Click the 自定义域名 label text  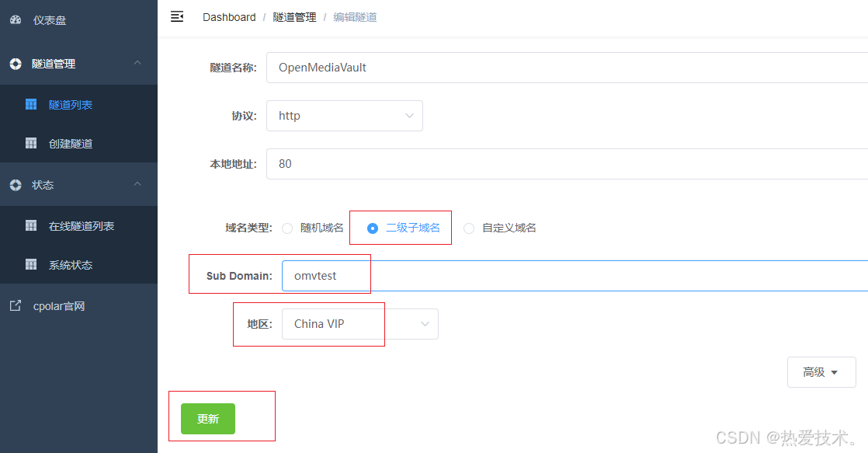(509, 228)
